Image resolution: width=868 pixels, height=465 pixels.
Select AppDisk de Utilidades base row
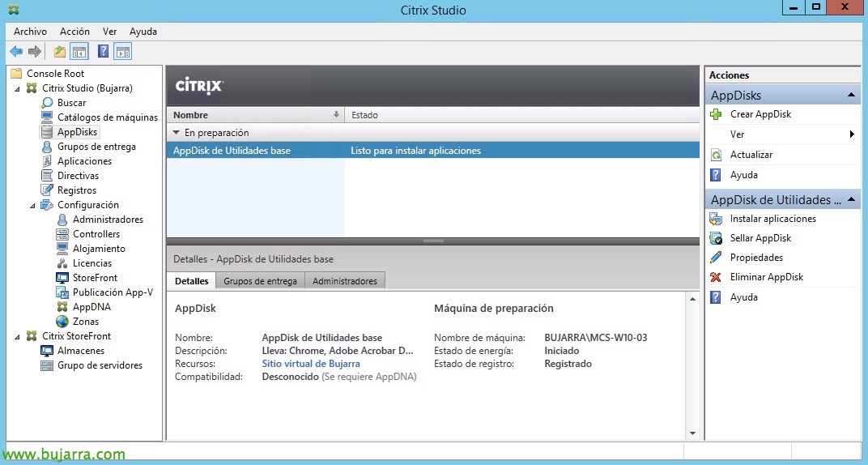pyautogui.click(x=433, y=151)
